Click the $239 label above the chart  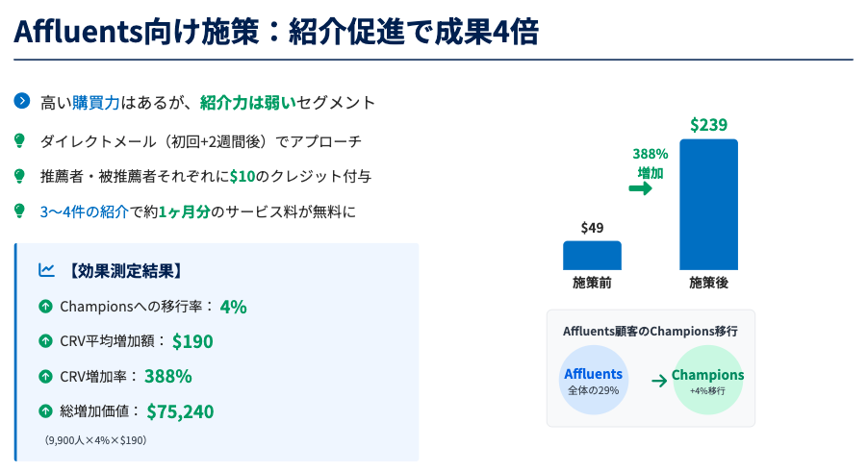coord(708,125)
